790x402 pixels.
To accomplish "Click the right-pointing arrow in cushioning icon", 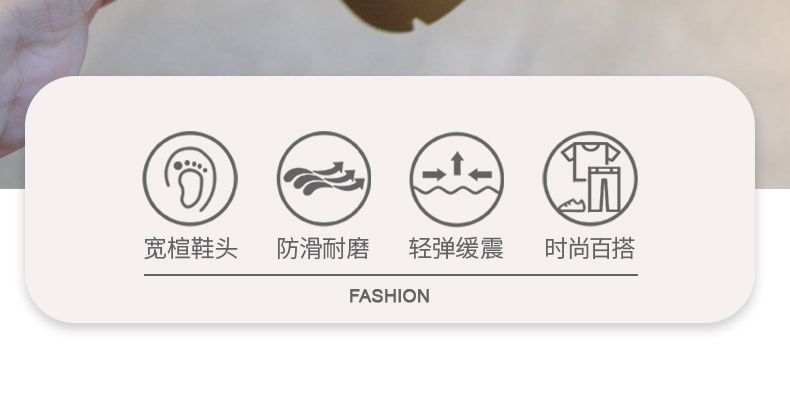I will (433, 175).
